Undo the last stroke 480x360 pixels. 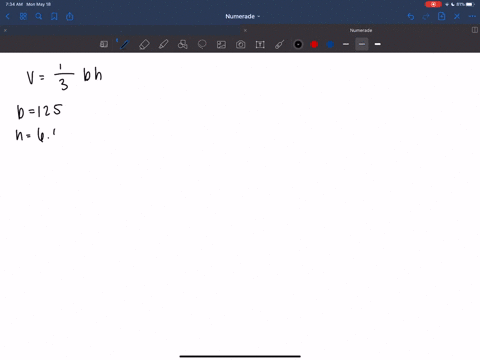pyautogui.click(x=411, y=16)
